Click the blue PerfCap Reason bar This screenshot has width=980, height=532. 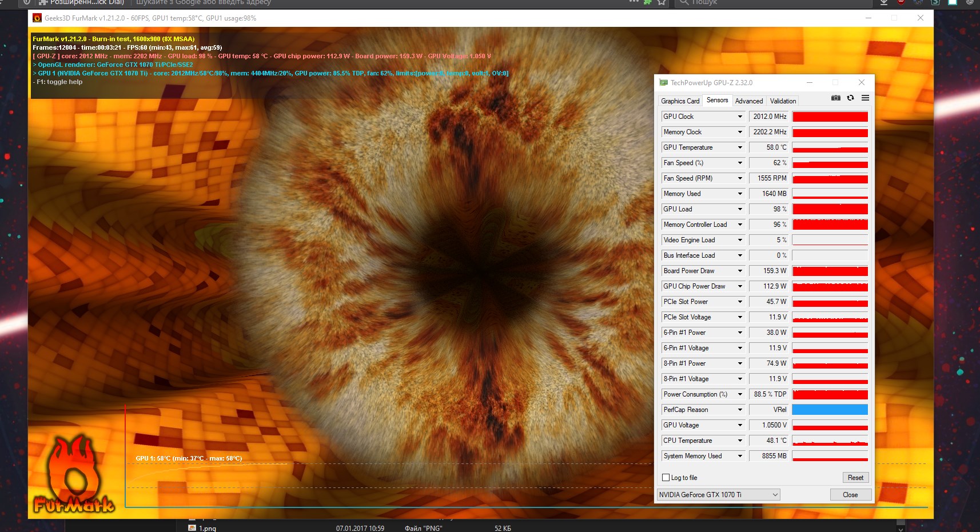pyautogui.click(x=830, y=410)
